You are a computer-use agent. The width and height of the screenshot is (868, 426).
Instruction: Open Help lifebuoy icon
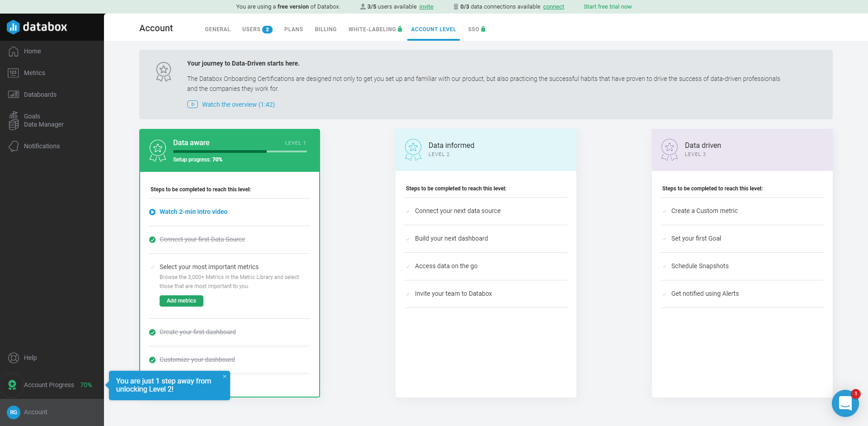tap(14, 358)
